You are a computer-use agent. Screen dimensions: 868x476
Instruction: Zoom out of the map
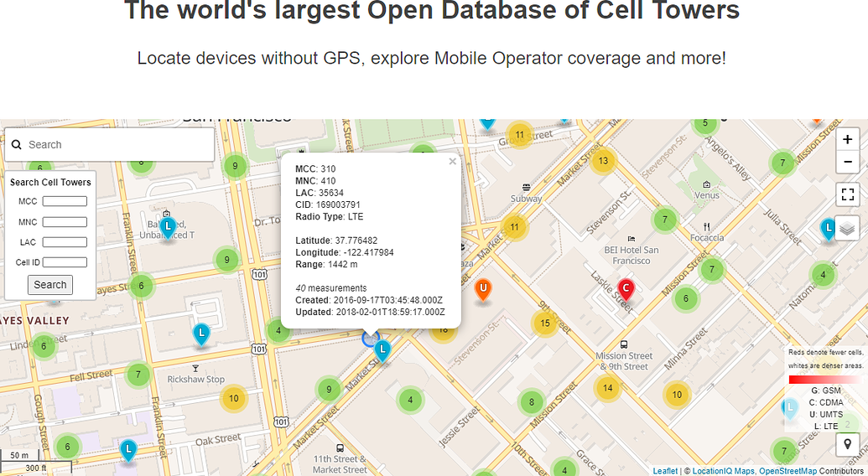coord(847,162)
